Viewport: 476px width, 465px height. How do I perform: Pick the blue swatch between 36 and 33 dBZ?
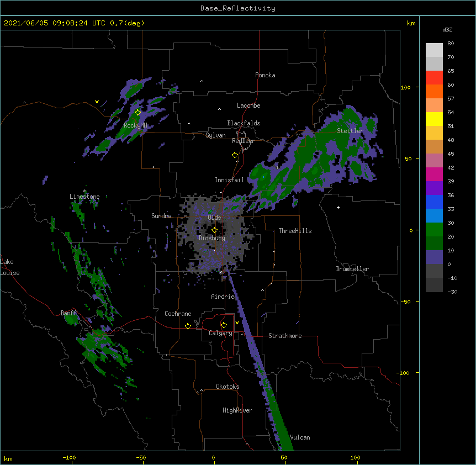pos(434,202)
